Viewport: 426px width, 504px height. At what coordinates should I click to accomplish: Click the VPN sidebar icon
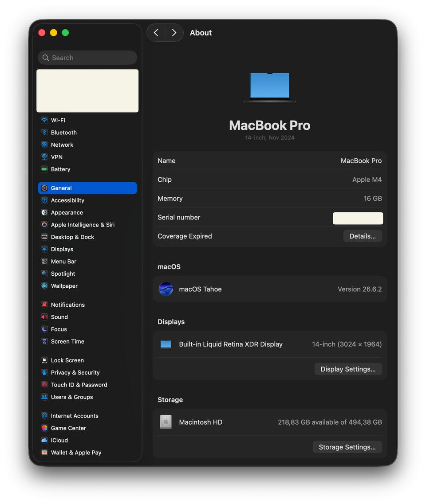coord(44,157)
